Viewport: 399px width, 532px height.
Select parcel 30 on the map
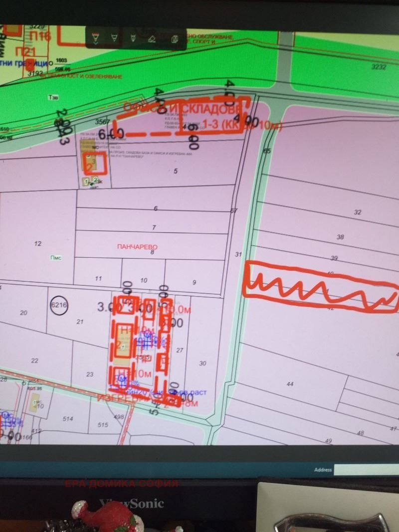pyautogui.click(x=202, y=363)
